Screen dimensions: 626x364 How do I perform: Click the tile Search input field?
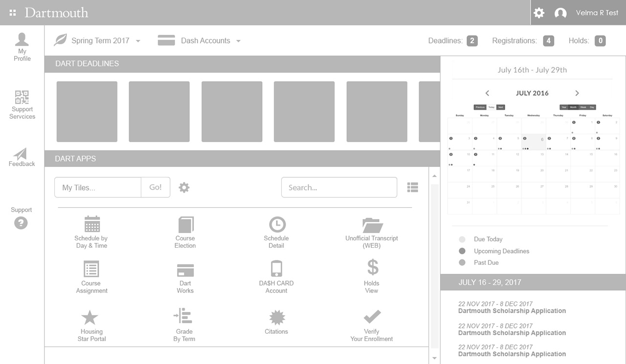(x=339, y=187)
